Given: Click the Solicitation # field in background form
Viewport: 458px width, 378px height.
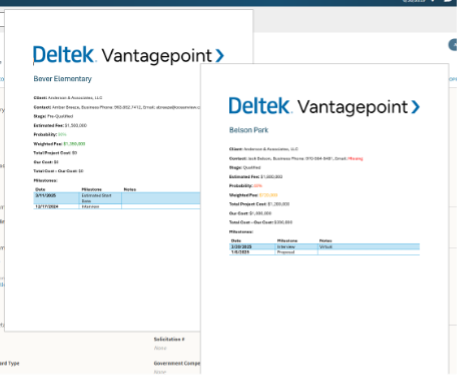Looking at the screenshot, I should 169,343.
